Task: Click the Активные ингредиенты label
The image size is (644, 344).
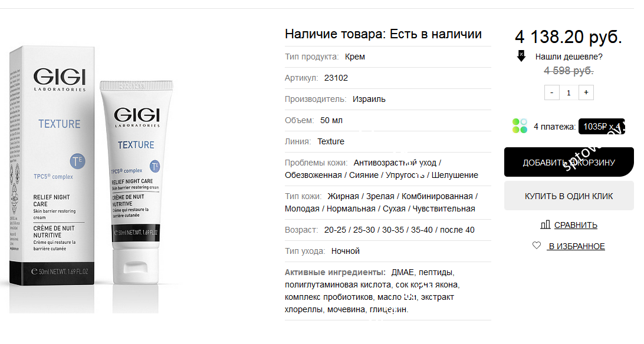Action: click(335, 272)
